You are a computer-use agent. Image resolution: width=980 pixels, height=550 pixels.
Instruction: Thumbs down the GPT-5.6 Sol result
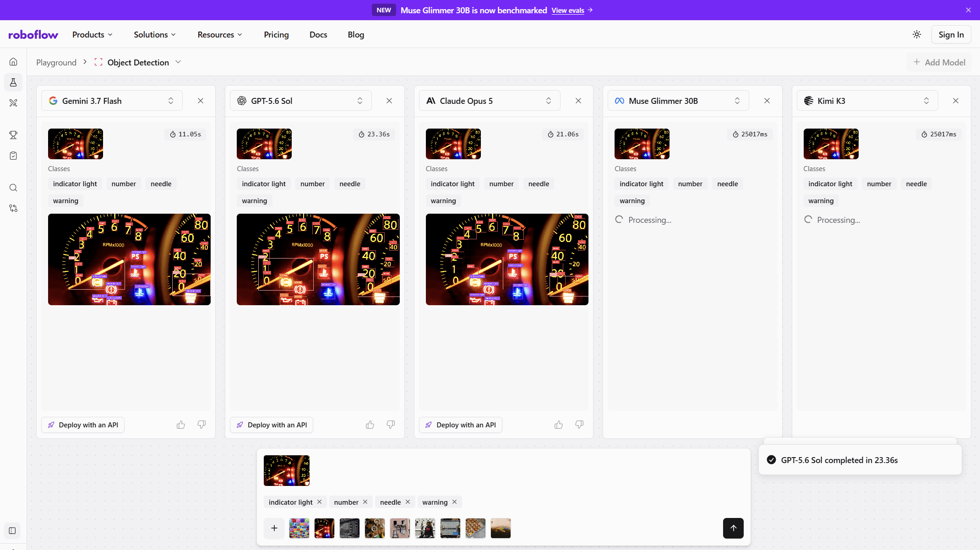391,425
